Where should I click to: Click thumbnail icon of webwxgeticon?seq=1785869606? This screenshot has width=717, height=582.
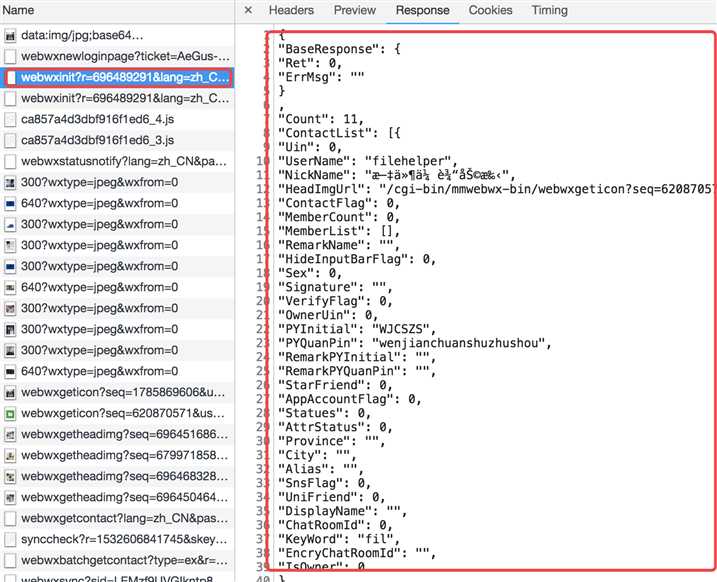[10, 393]
